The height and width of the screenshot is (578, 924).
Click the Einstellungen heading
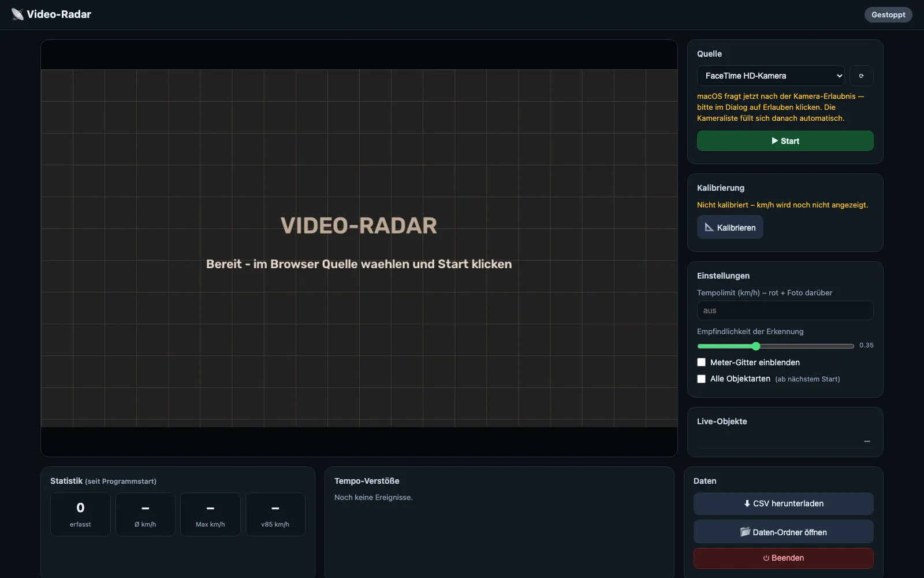click(723, 276)
